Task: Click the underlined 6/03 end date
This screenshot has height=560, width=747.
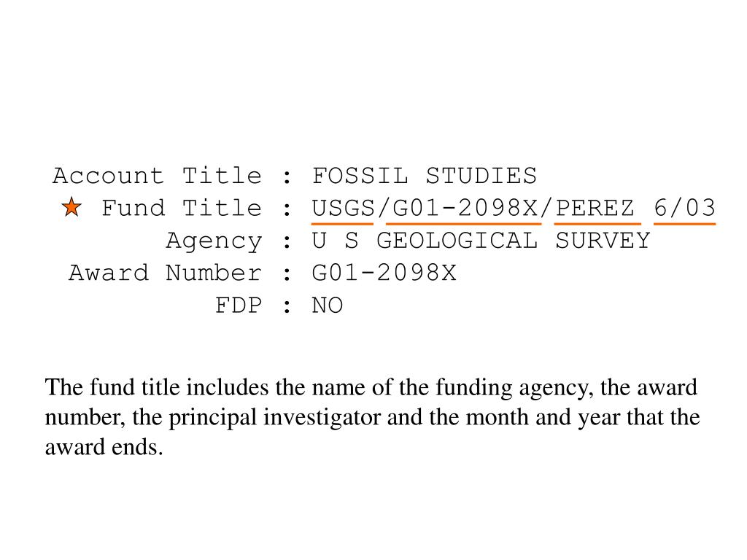Action: pyautogui.click(x=684, y=208)
